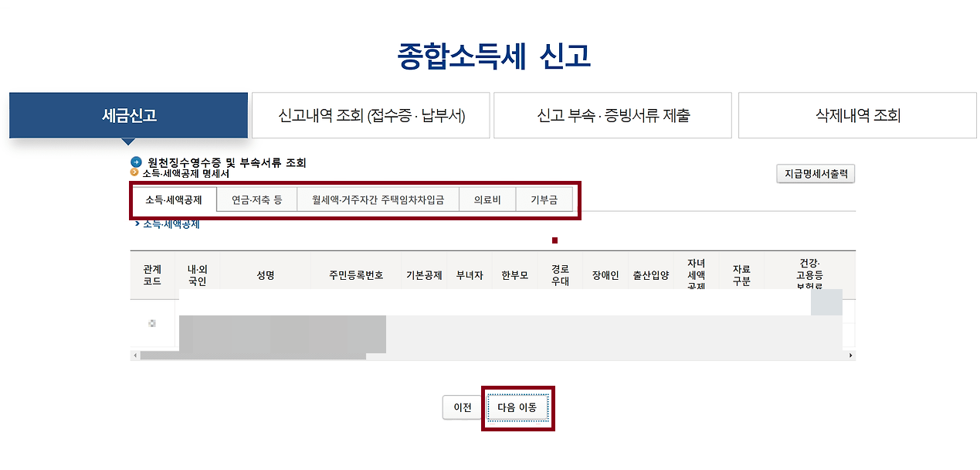980x470 pixels.
Task: Select the 의료비 tab
Action: 487,199
